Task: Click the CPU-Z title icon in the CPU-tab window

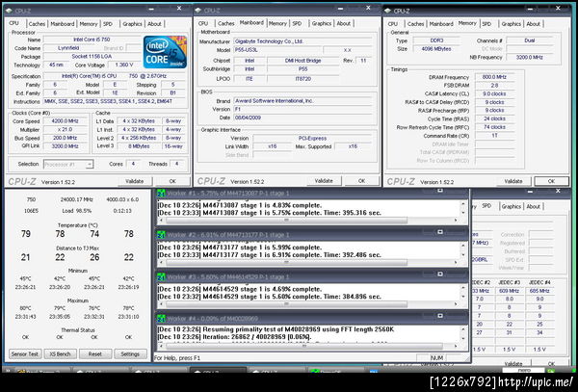Action: [10, 11]
